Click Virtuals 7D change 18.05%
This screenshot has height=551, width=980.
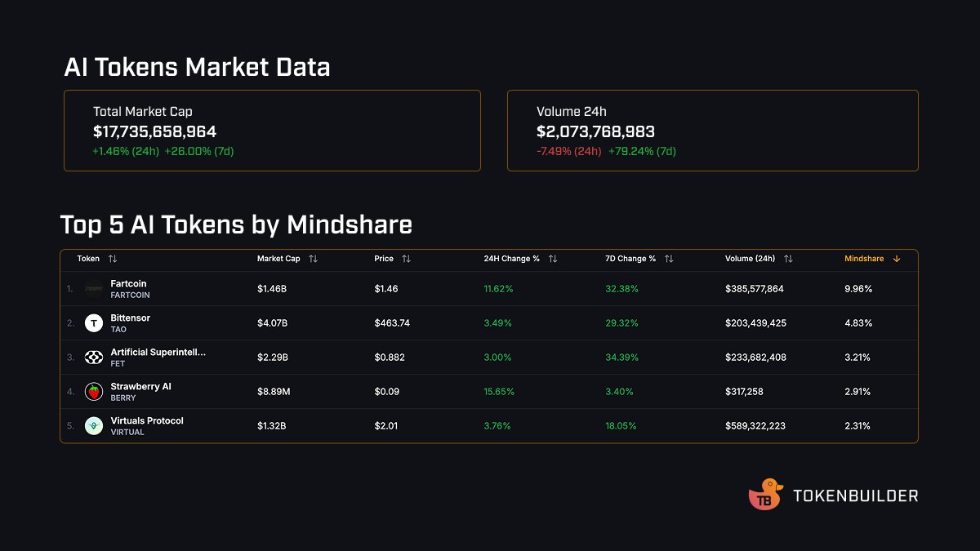pyautogui.click(x=621, y=426)
